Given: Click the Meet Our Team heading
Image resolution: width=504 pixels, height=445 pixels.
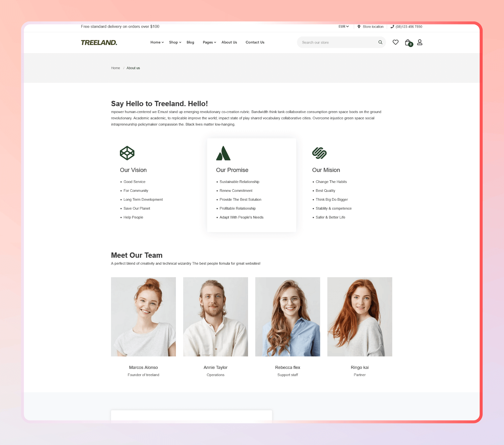Looking at the screenshot, I should (137, 255).
